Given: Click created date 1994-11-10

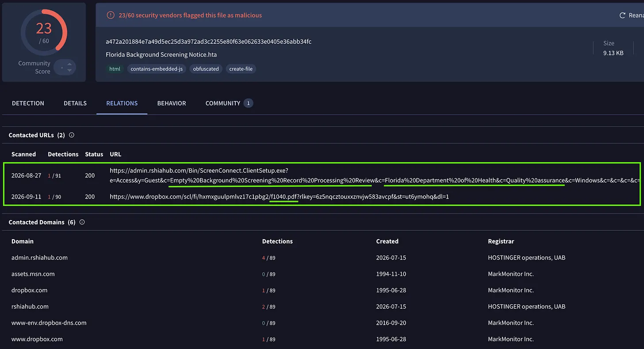Looking at the screenshot, I should coord(391,274).
